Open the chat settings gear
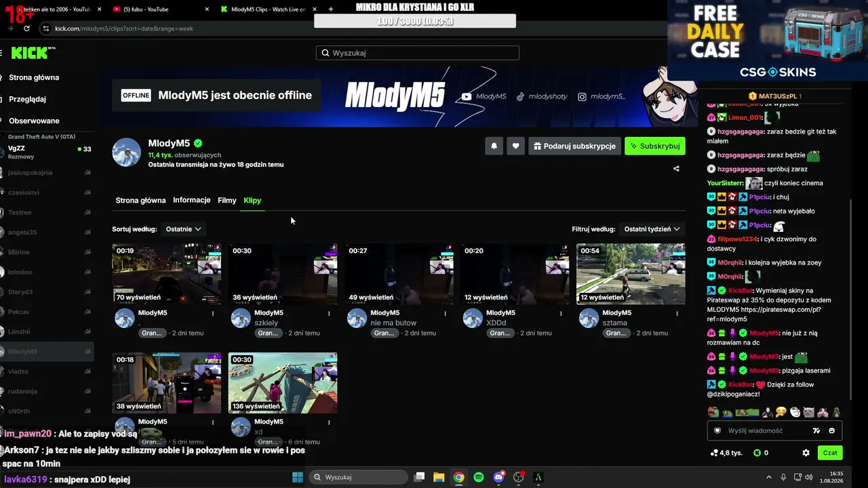This screenshot has height=488, width=868. point(806,453)
